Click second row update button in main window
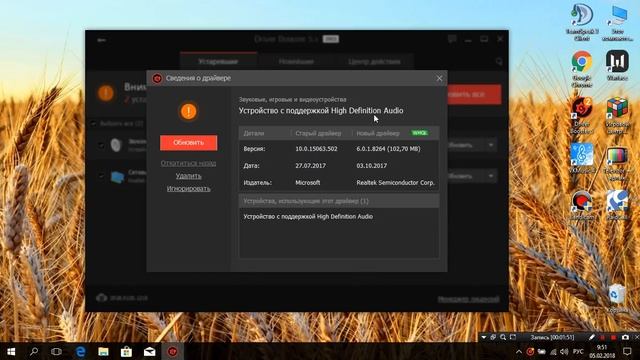Screen dimensions: 640x360 coord(466,176)
